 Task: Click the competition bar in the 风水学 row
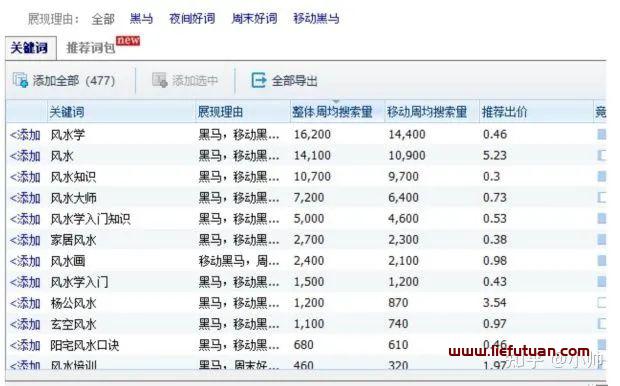601,134
